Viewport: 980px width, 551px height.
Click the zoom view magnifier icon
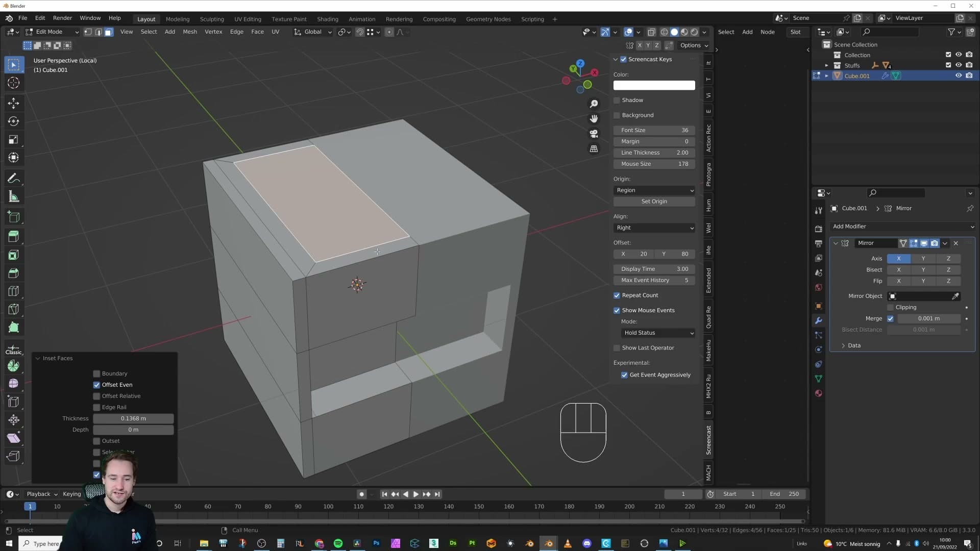(x=594, y=104)
